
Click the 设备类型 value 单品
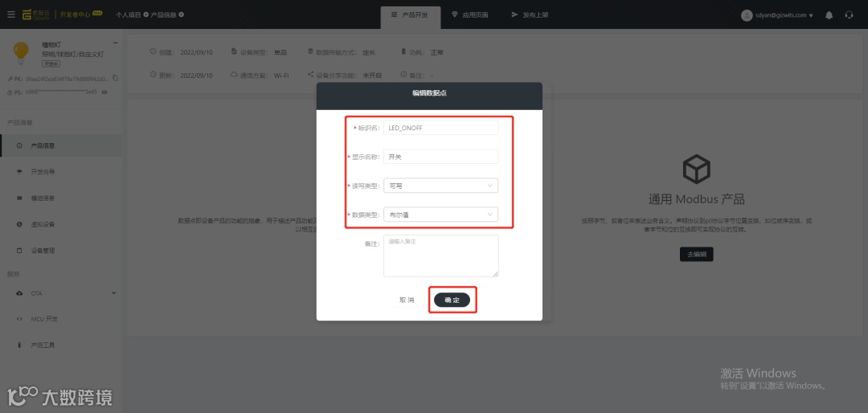pos(280,52)
